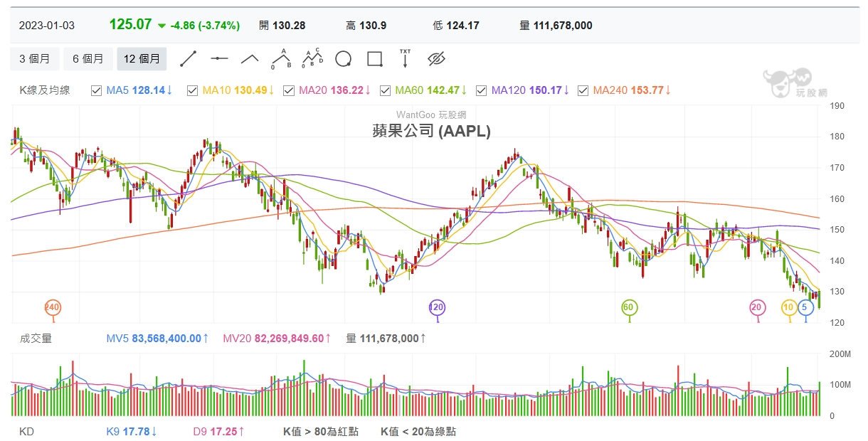Select the TXT text annotation tool

tap(405, 58)
